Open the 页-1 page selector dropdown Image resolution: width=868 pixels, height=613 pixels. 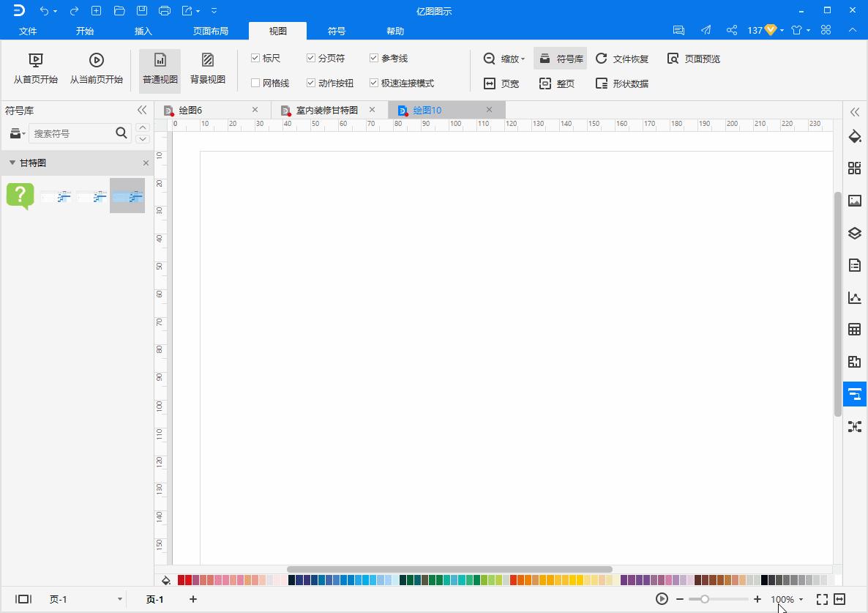point(119,599)
